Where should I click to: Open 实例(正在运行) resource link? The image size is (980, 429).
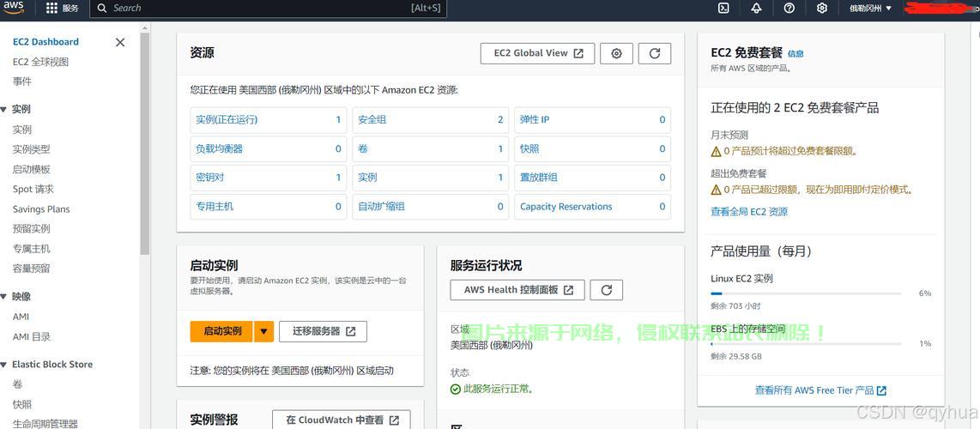point(227,119)
